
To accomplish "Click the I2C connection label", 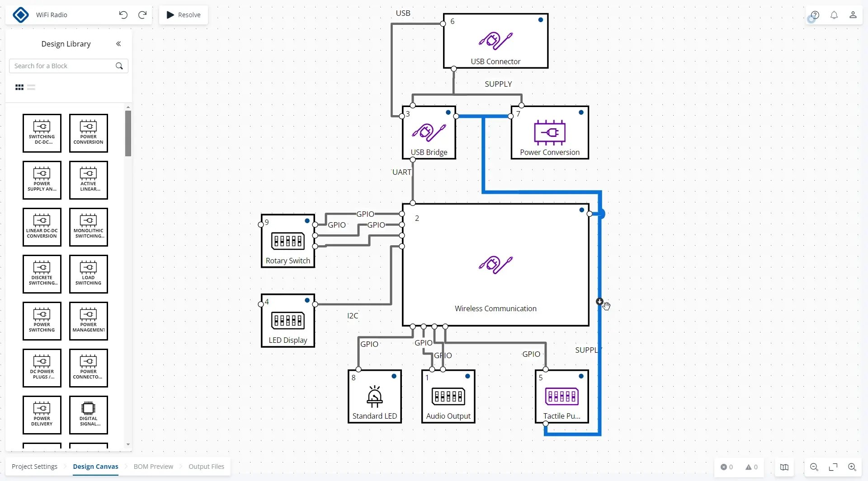I will click(x=353, y=316).
